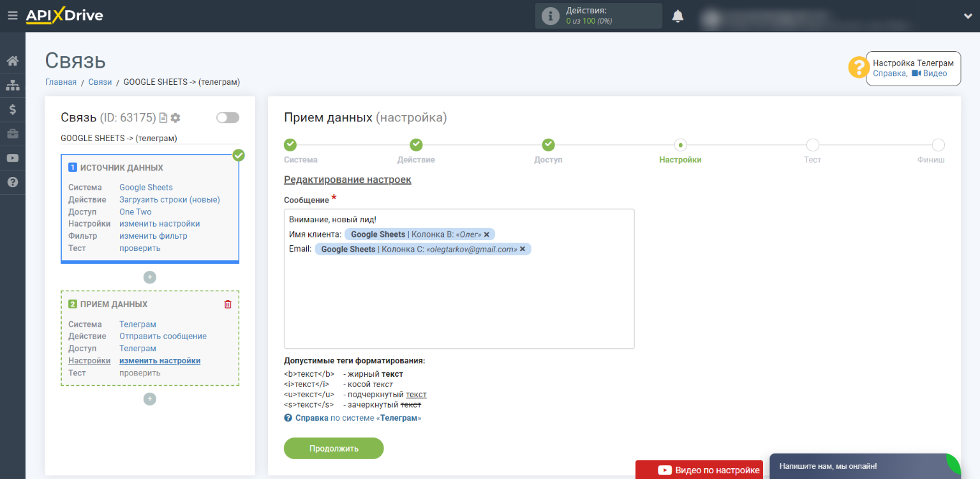Go to Финиш step

pos(938,145)
